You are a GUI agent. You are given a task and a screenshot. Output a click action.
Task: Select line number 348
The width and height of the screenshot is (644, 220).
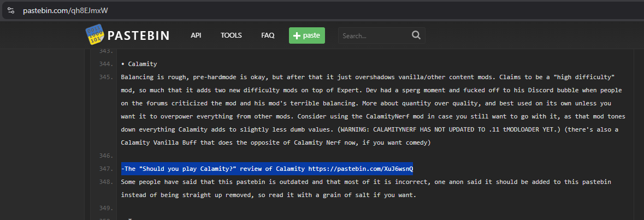[x=106, y=182]
